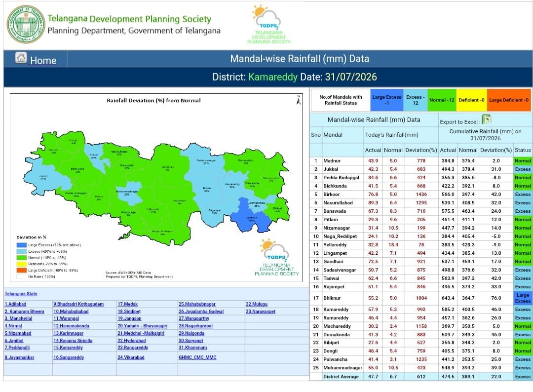Click the Deficient yellow status tile
The width and height of the screenshot is (533, 392).
[x=471, y=100]
